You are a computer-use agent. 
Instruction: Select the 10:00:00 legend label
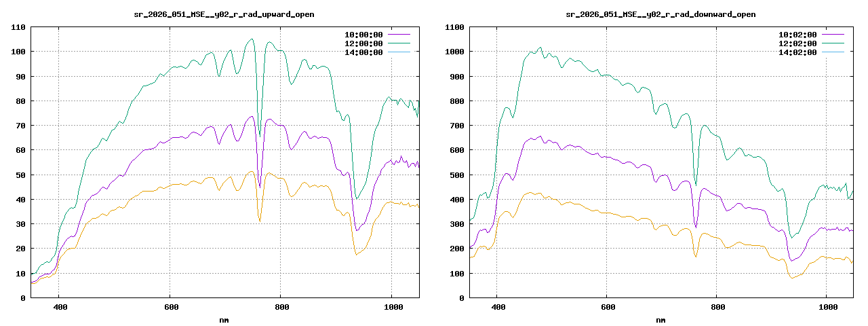[x=363, y=35]
